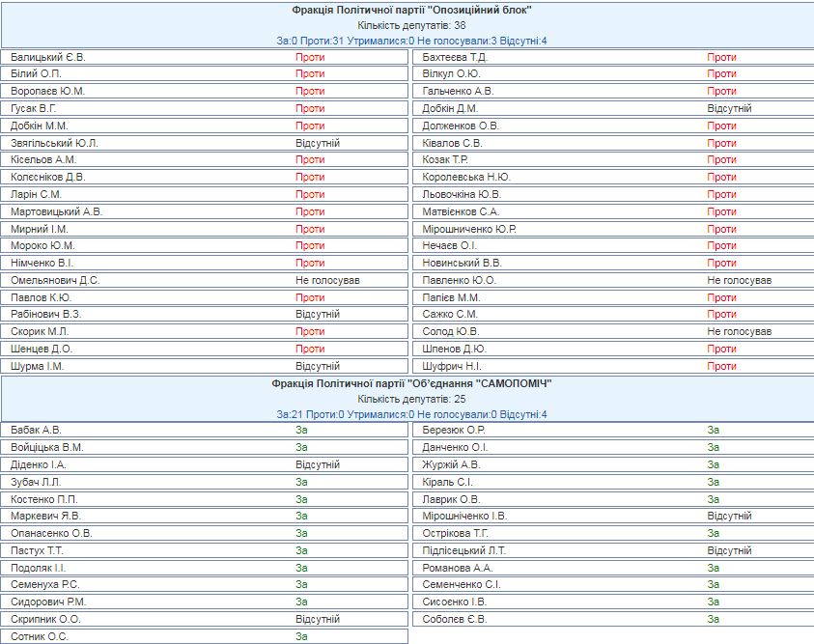Select deputy name Королевська Н.Ю.
Image resolution: width=814 pixels, height=644 pixels.
[x=467, y=177]
